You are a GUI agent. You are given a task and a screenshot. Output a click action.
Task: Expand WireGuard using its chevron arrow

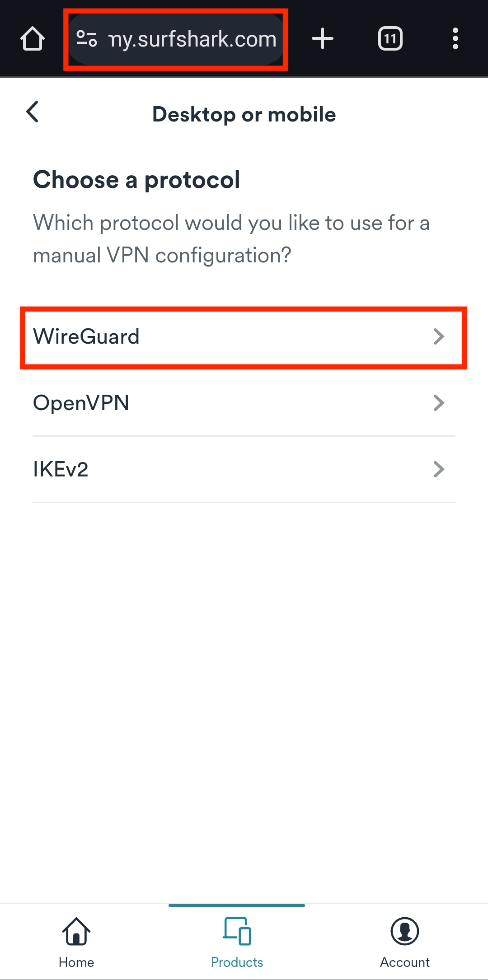[x=439, y=336]
